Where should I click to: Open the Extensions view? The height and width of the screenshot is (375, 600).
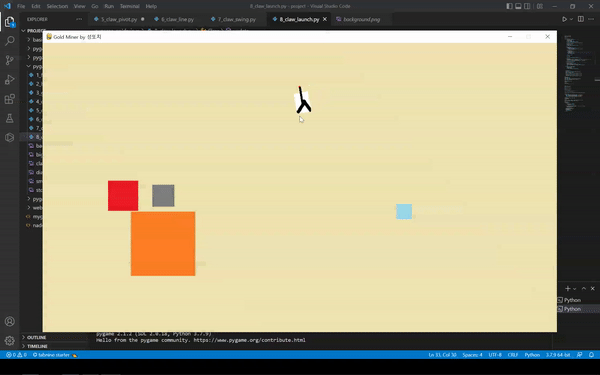click(x=10, y=99)
